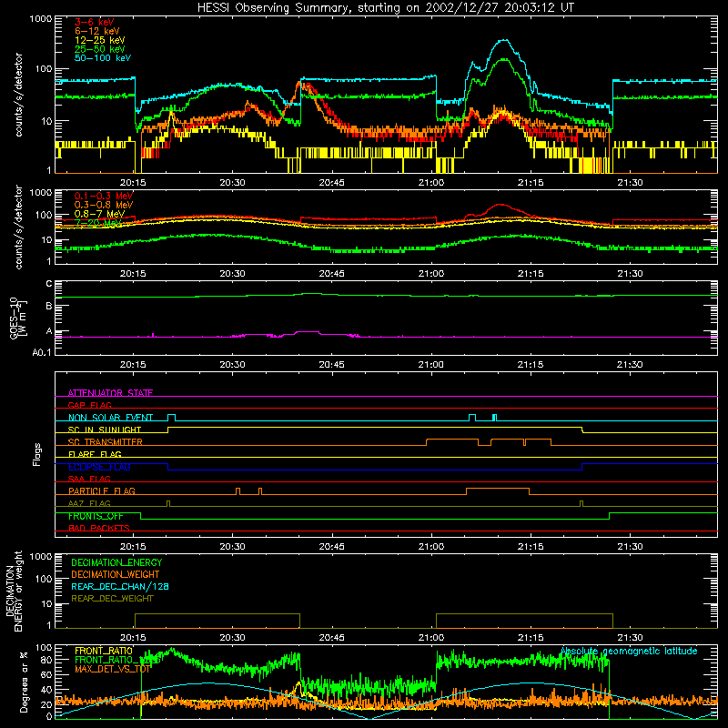Select the 6-12 keV legend label
Screen dimensions: 728x728
pos(97,31)
